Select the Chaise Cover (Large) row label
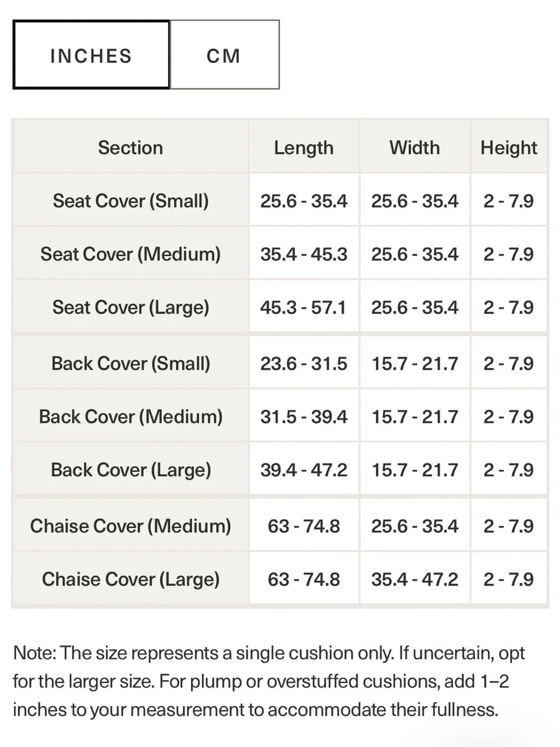 pos(130,579)
